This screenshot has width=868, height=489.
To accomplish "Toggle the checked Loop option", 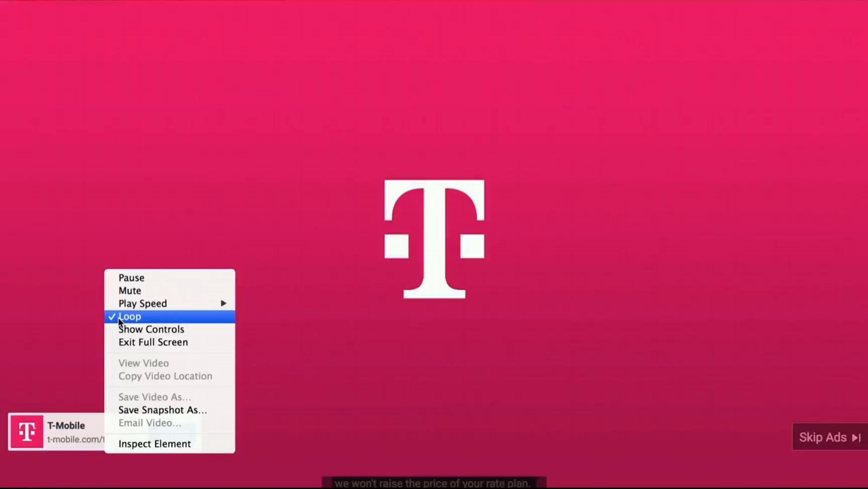I will (x=169, y=317).
